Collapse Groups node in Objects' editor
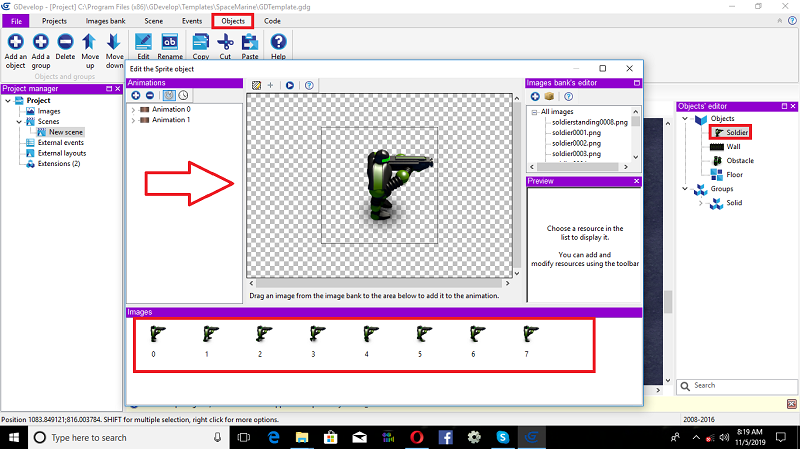The image size is (800, 449). (685, 189)
